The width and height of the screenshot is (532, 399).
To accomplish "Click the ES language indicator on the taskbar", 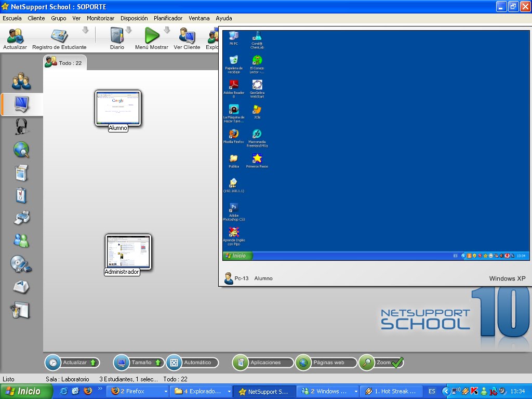I will click(432, 392).
